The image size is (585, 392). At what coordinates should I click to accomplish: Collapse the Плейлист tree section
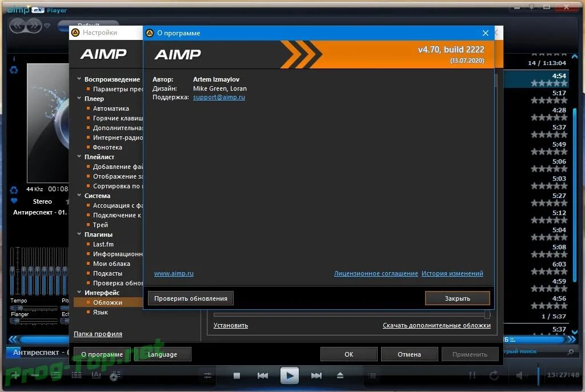[79, 156]
